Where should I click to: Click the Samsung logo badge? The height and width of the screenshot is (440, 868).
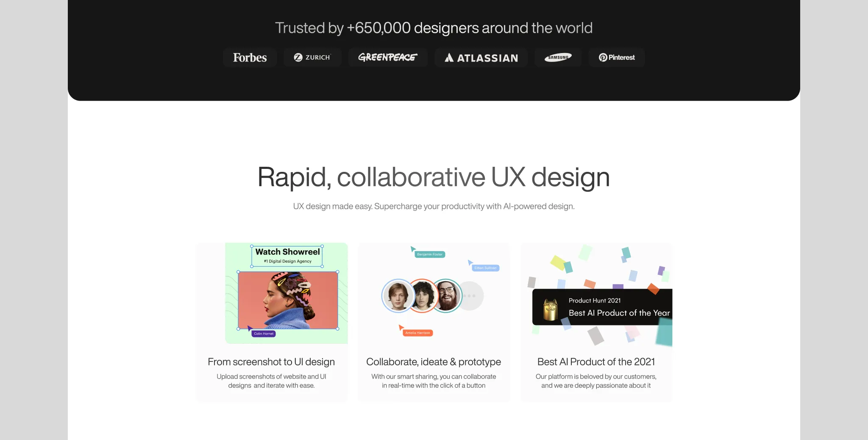click(x=558, y=57)
